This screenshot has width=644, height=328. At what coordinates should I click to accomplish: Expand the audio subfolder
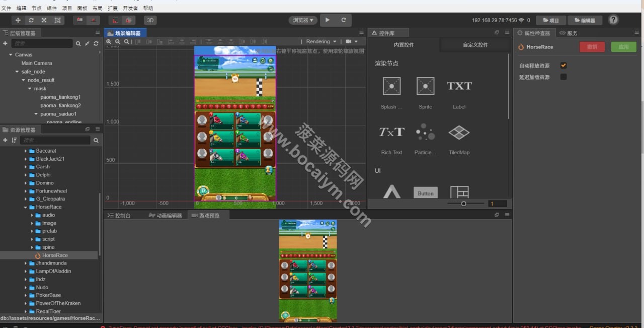click(32, 215)
